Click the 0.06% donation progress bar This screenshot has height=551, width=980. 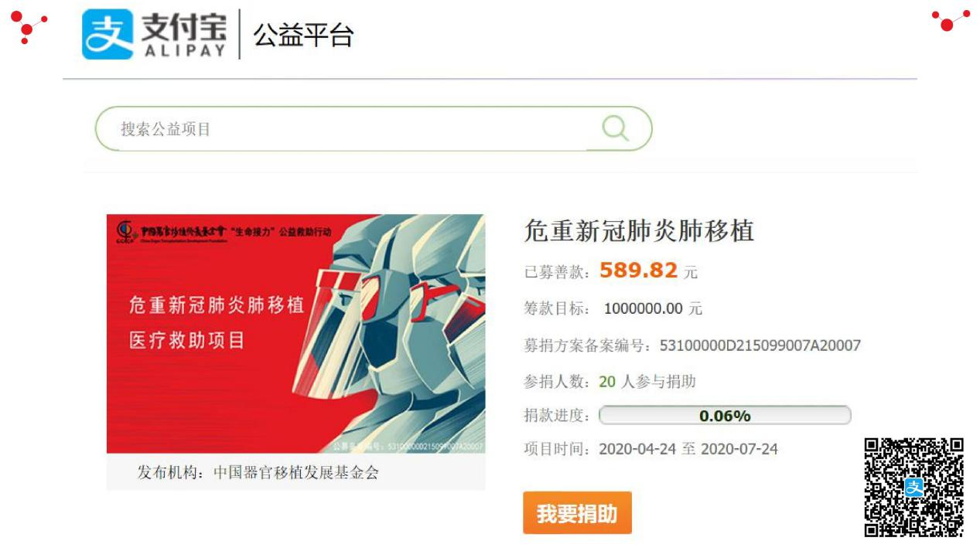(x=725, y=416)
